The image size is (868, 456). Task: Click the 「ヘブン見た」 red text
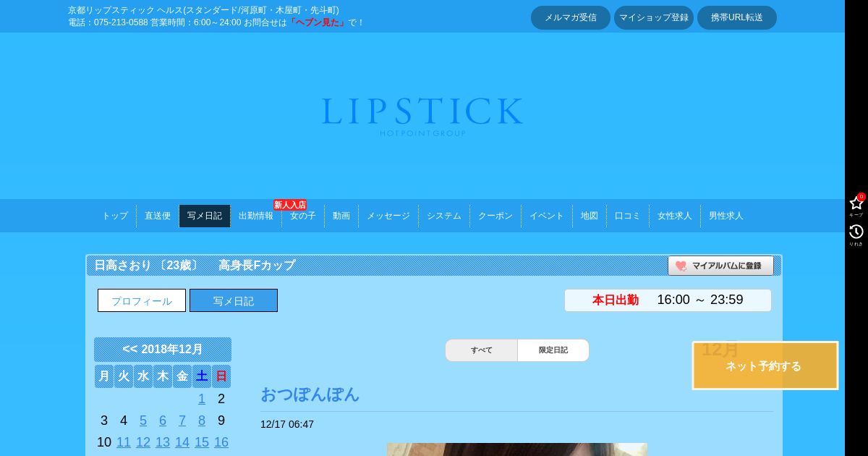318,22
